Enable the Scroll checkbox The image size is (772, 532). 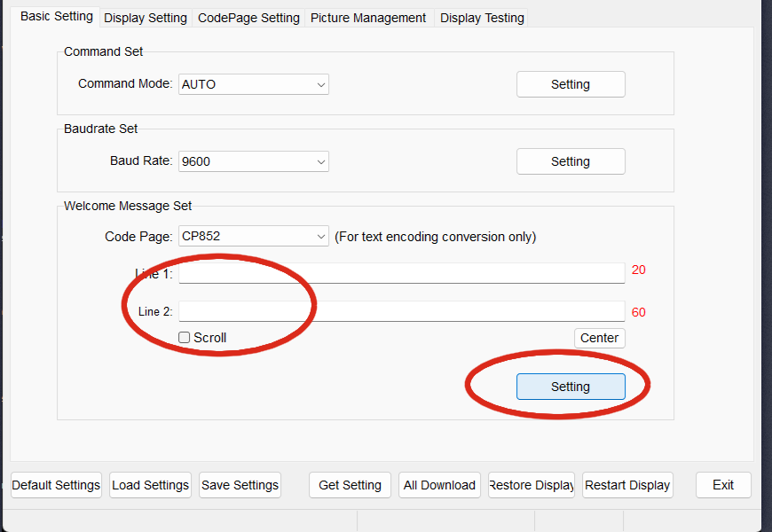click(185, 338)
